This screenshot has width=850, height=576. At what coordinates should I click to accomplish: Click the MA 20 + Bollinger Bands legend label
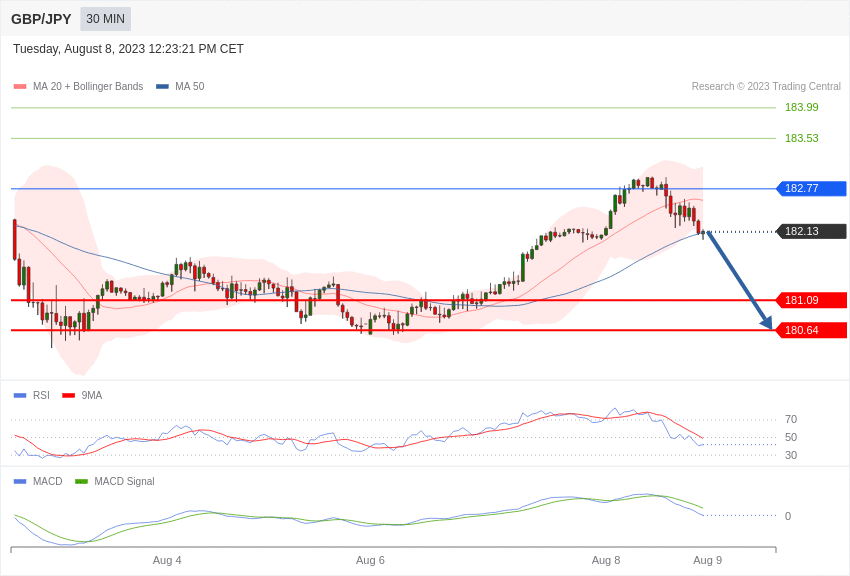[88, 86]
